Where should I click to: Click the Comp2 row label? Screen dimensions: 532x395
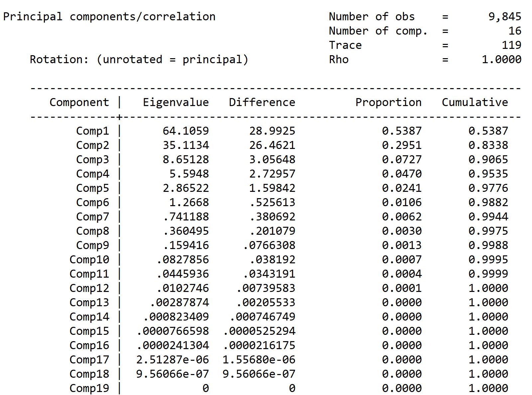point(92,145)
